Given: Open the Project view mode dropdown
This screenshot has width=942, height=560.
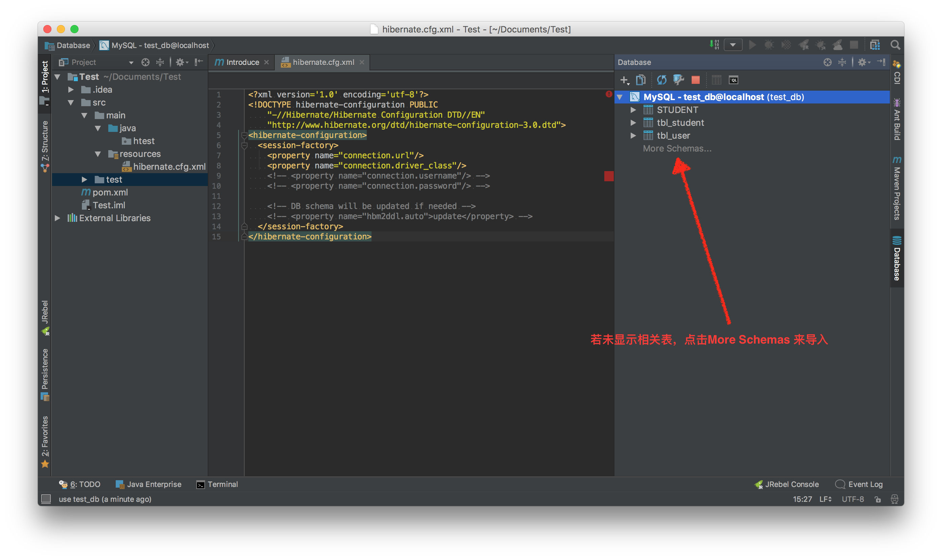Looking at the screenshot, I should [x=131, y=63].
